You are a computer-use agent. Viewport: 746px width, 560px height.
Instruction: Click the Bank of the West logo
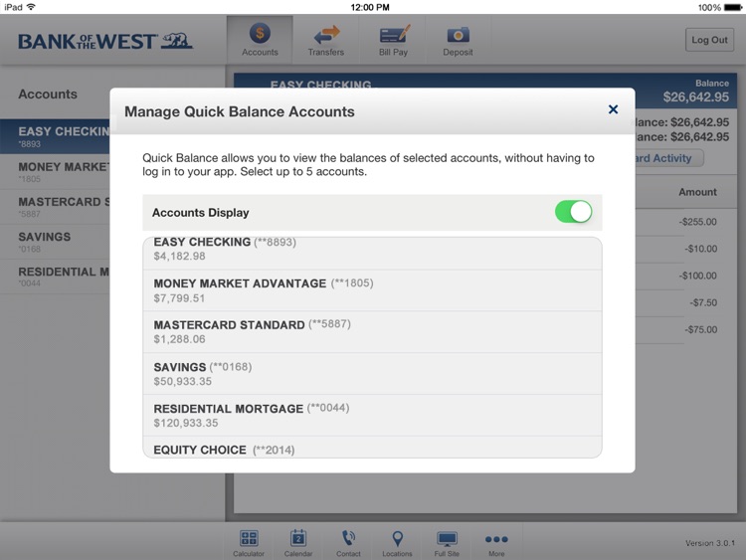coord(105,42)
